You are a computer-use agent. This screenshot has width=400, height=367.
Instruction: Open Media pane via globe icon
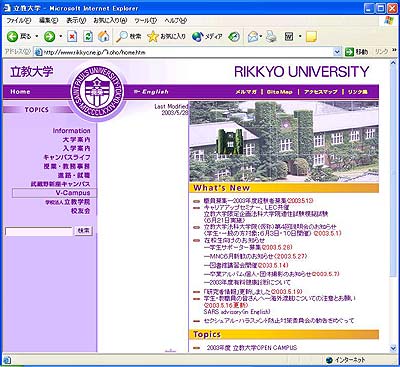tap(198, 36)
